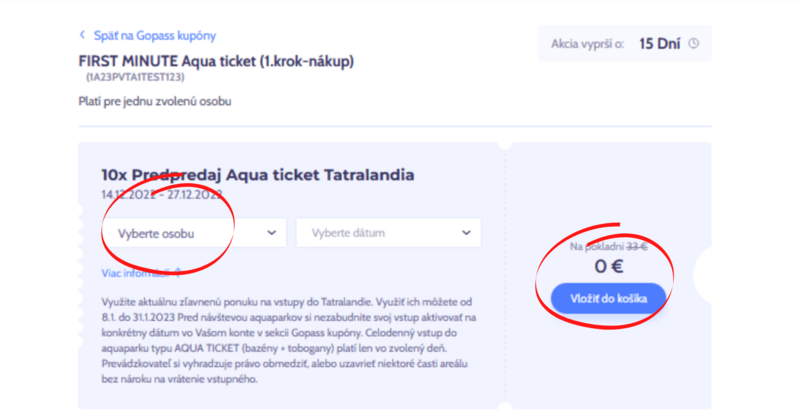Screen dimensions: 800x410
Task: Go back via Späť na Gopass kupóny link
Action: point(155,36)
